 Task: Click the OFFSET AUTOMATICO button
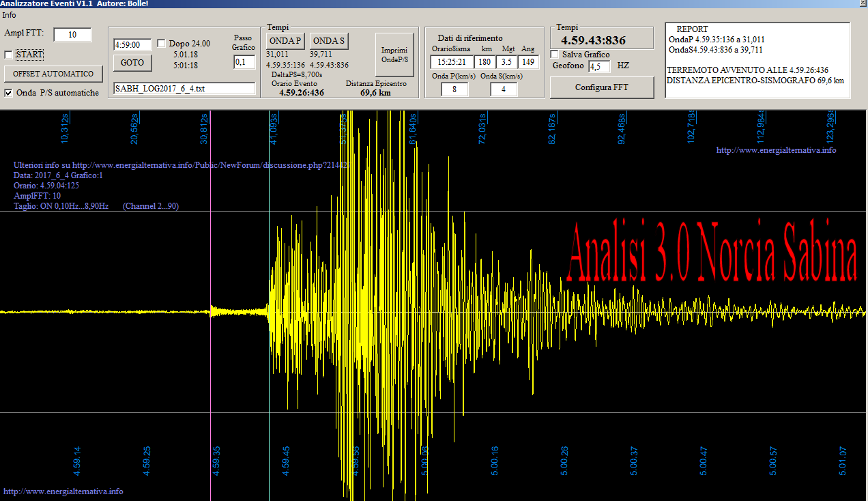tap(53, 74)
